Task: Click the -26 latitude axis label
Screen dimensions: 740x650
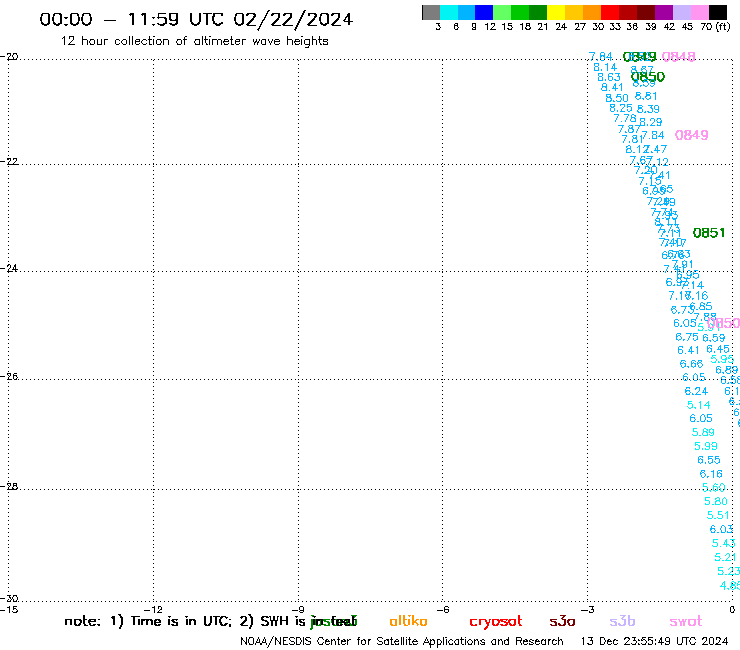Action: [9, 377]
